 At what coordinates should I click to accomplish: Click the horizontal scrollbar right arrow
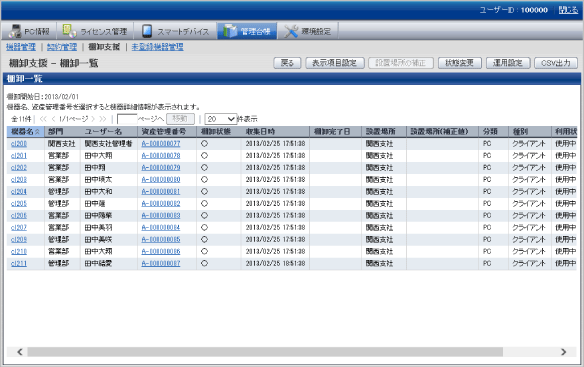[564, 352]
